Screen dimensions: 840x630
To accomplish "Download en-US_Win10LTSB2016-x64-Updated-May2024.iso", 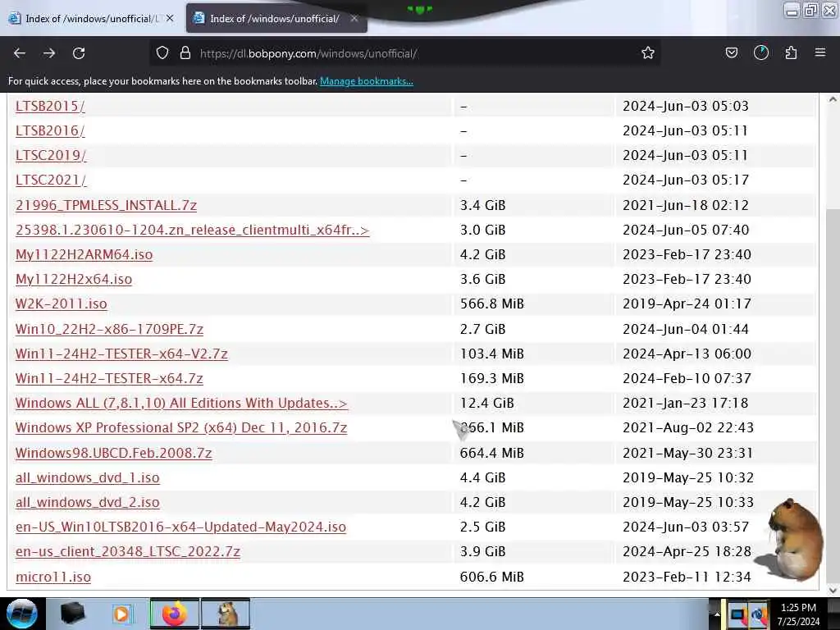I will click(180, 527).
